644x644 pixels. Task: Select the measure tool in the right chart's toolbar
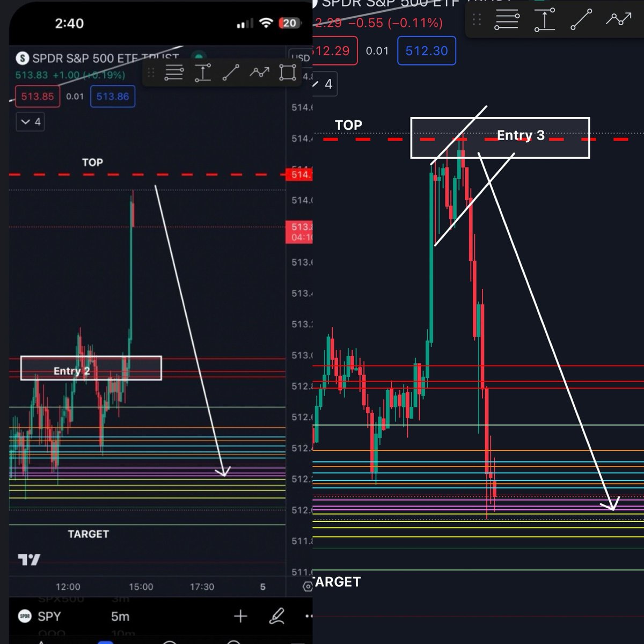[544, 20]
